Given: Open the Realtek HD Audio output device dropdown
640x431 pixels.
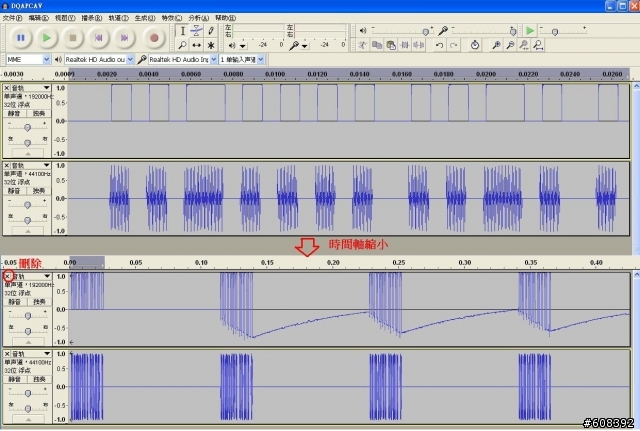Looking at the screenshot, I should (x=99, y=60).
